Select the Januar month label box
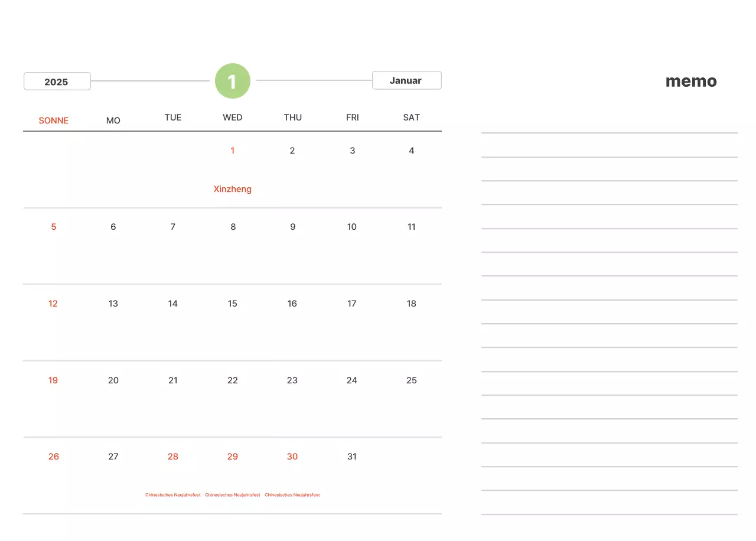Viewport: 756px width, 541px height. click(x=406, y=80)
